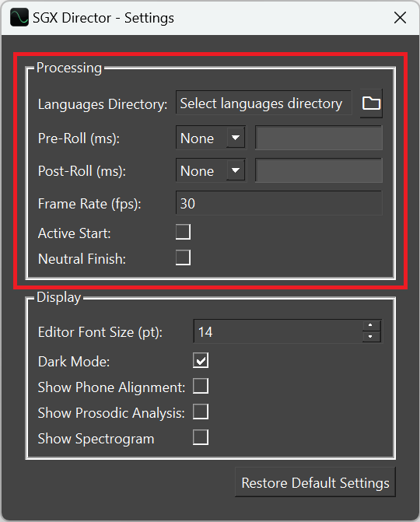Click the Restore Default Settings button

(315, 482)
